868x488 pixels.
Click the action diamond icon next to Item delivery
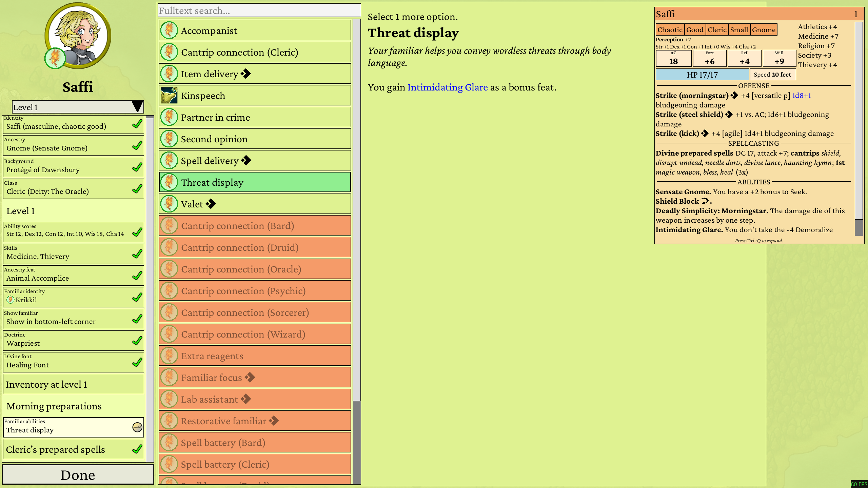(246, 74)
